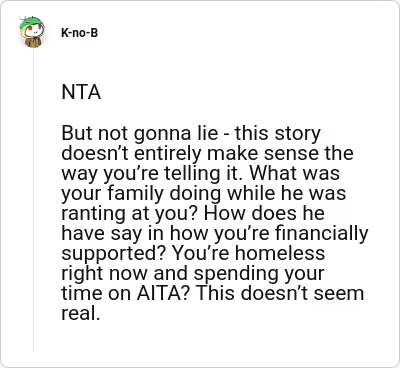Click the final word "real."
Image resolution: width=400 pixels, height=368 pixels.
81,313
